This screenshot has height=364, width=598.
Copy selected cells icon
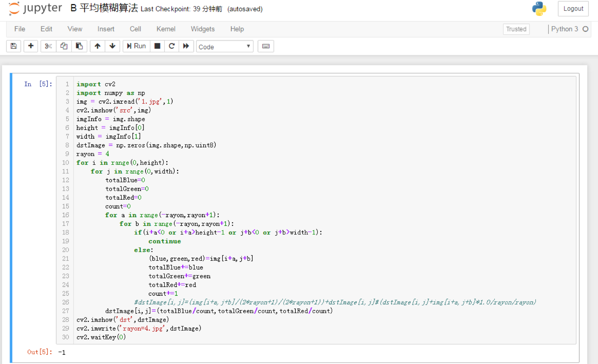point(64,46)
